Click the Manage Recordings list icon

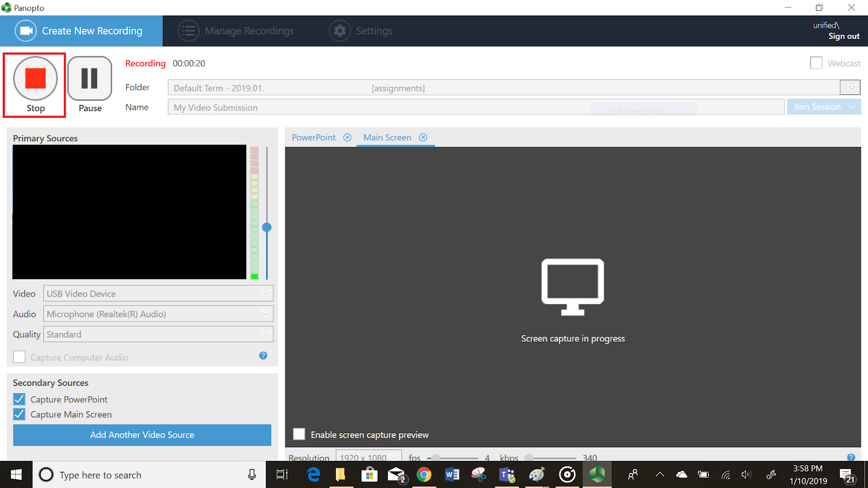pos(188,31)
